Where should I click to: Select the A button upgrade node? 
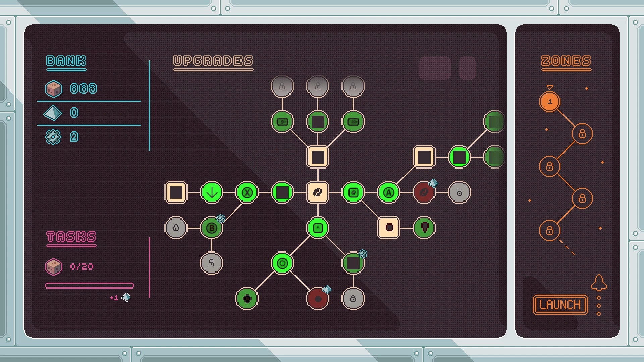388,192
